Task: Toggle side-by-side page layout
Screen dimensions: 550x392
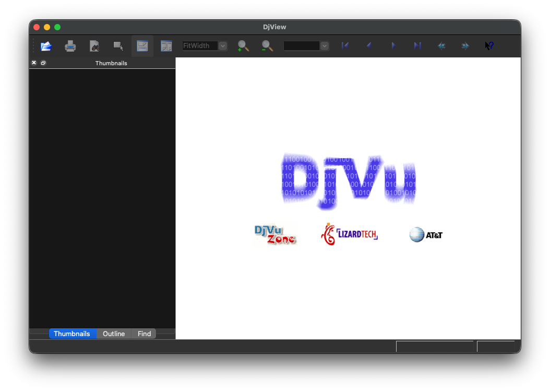Action: [166, 46]
